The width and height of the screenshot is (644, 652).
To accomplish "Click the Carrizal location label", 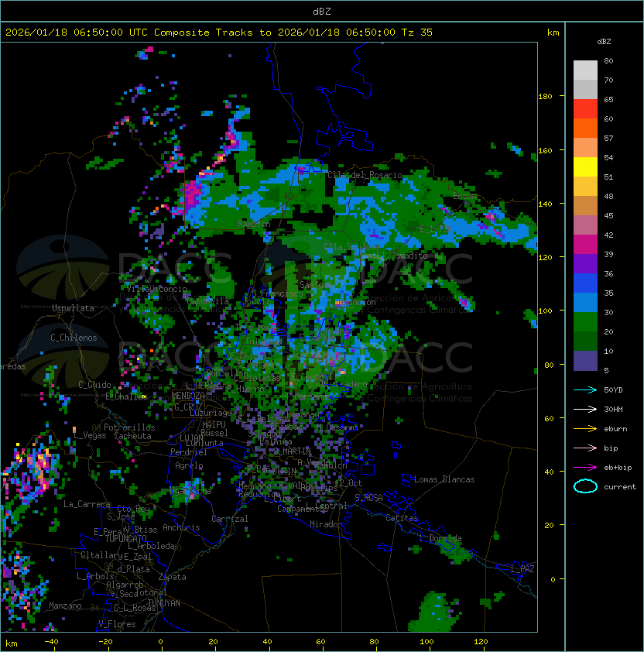I will pos(230,519).
